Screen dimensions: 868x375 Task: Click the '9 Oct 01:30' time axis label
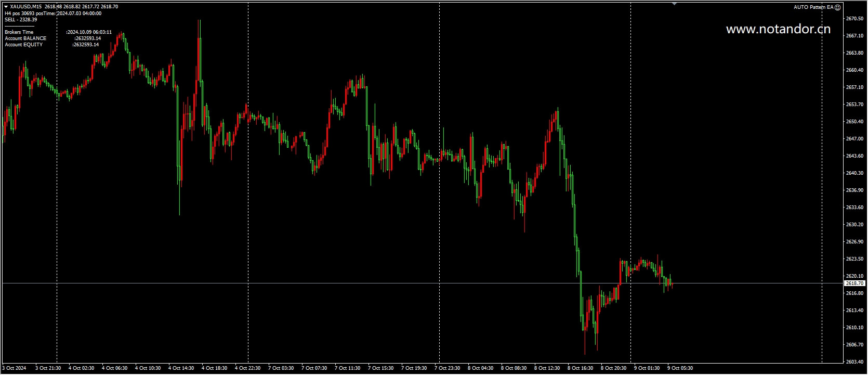[647, 368]
